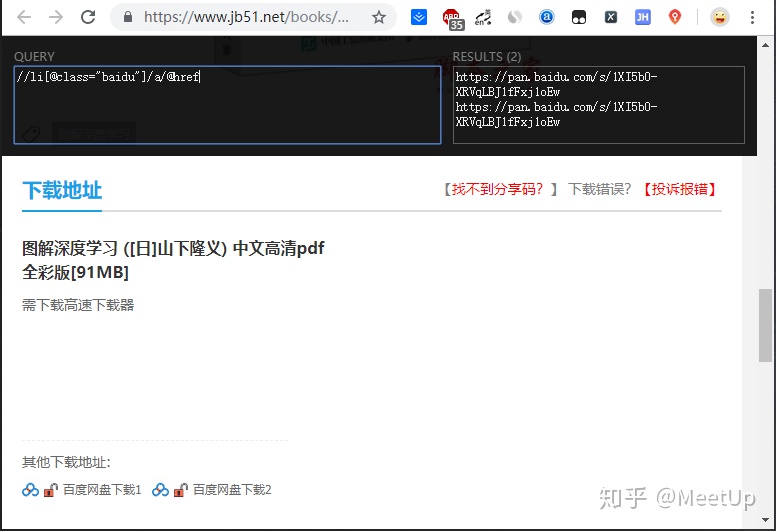Click into the XPath QUERY text box
Screen dimensions: 776x531
[x=228, y=105]
